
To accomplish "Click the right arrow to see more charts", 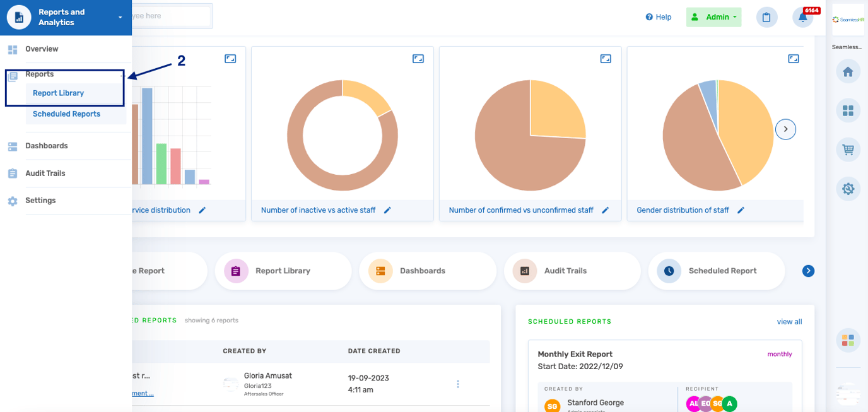I will 785,129.
